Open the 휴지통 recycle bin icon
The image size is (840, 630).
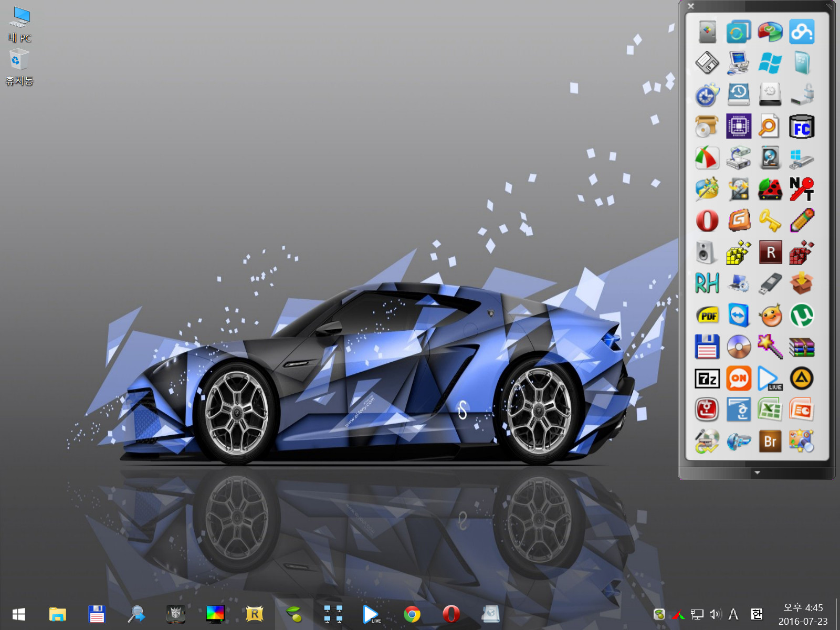(x=19, y=67)
